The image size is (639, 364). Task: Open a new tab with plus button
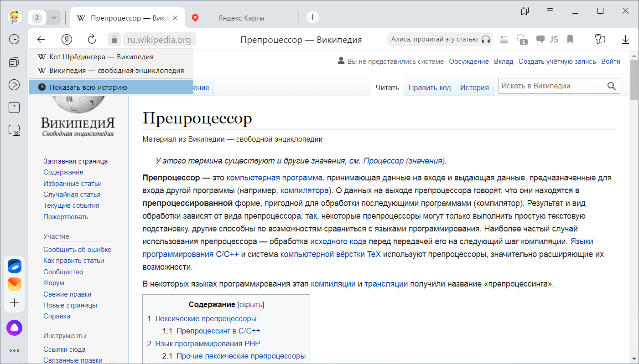click(312, 17)
